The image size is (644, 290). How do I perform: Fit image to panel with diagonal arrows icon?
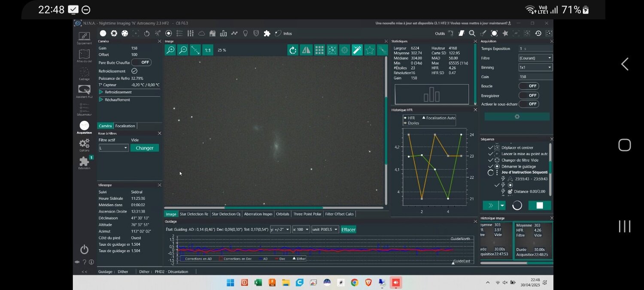click(x=195, y=50)
